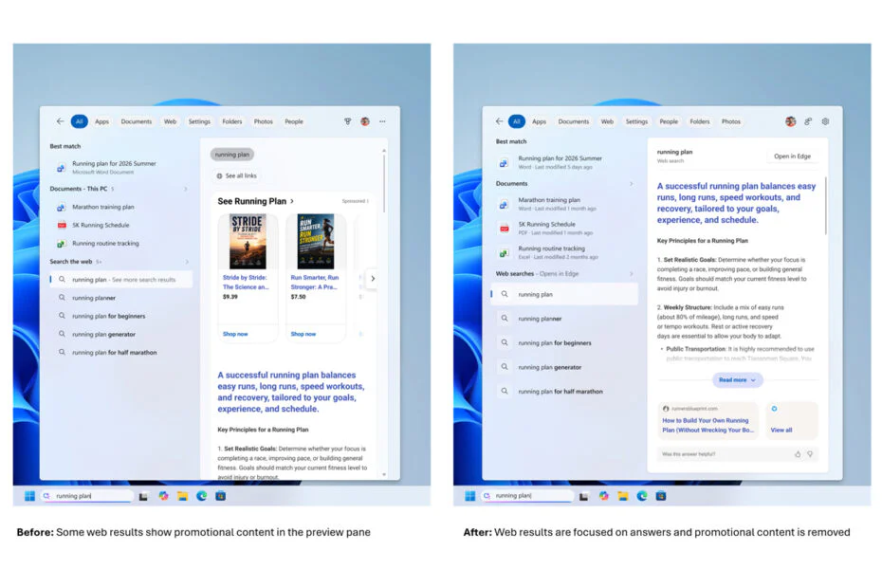Click the 'running plan' chip in the Before preview

pyautogui.click(x=232, y=155)
